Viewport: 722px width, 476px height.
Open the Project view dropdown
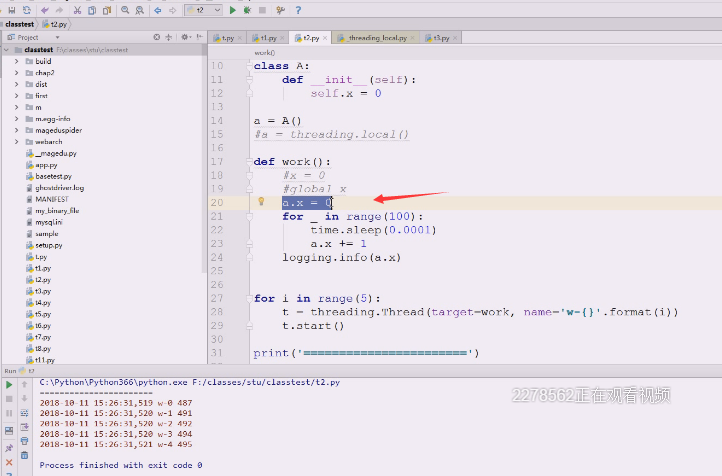coord(58,37)
